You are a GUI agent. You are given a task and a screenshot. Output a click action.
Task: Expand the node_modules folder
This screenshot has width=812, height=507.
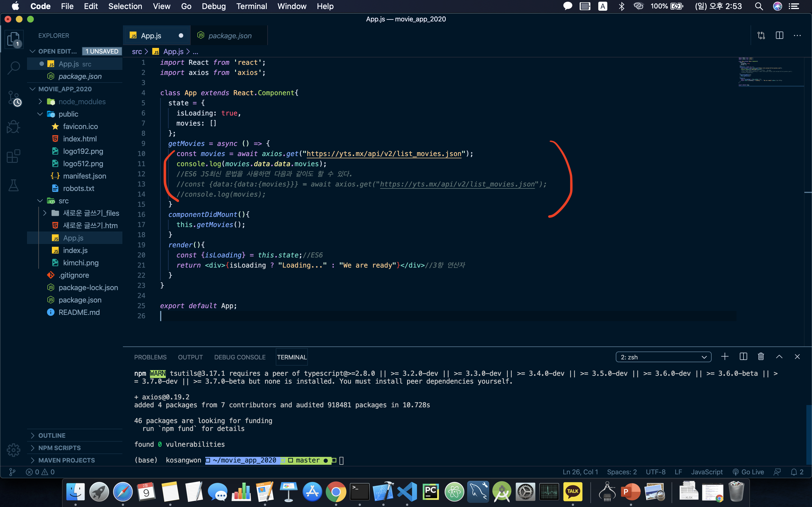point(82,102)
